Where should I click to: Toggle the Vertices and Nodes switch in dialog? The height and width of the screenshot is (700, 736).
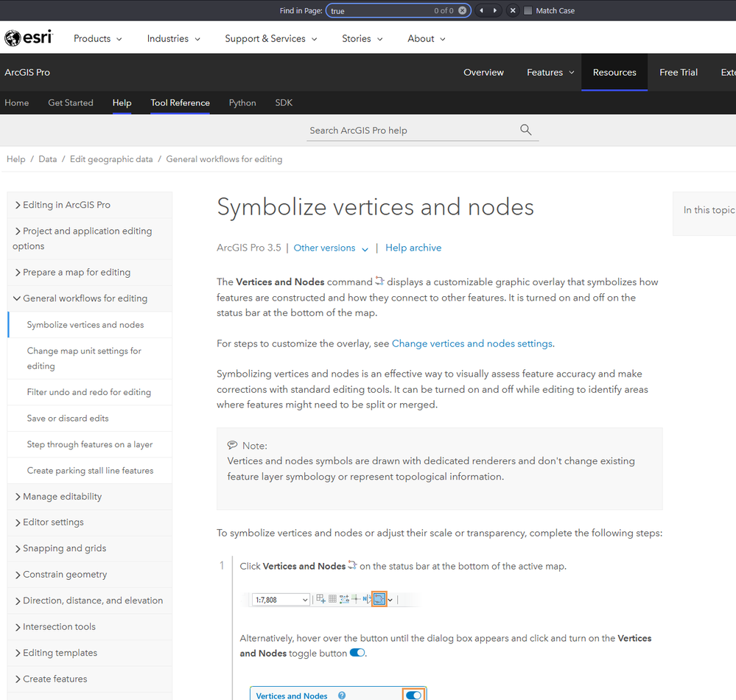(413, 695)
